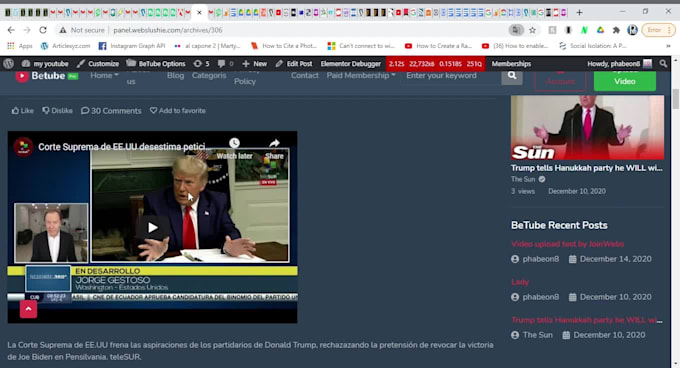This screenshot has width=680, height=368.
Task: Submit search with the magnifier button
Action: coord(512,76)
